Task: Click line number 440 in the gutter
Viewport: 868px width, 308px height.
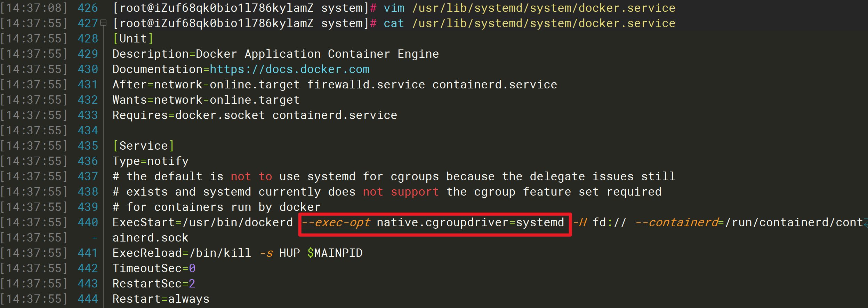Action: (x=88, y=222)
